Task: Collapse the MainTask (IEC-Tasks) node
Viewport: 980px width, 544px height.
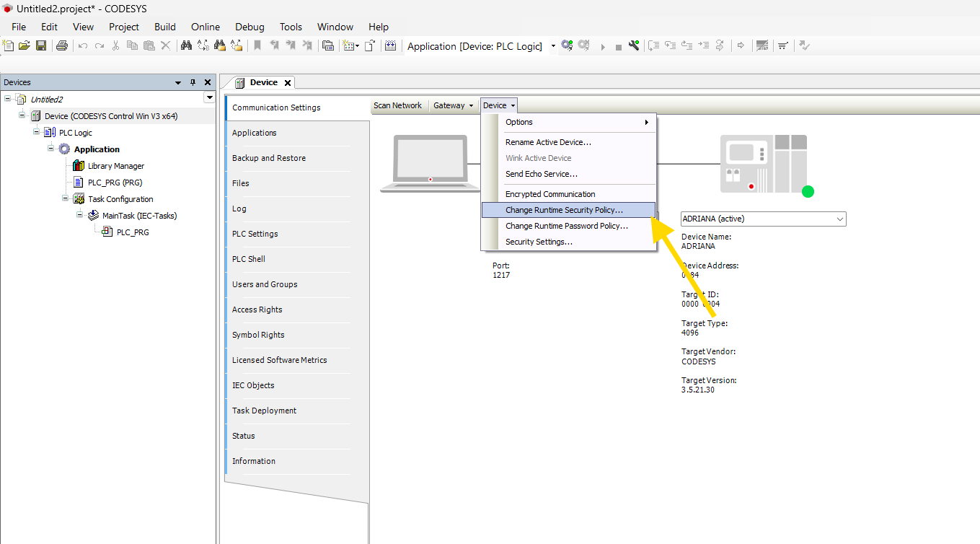Action: (x=79, y=214)
